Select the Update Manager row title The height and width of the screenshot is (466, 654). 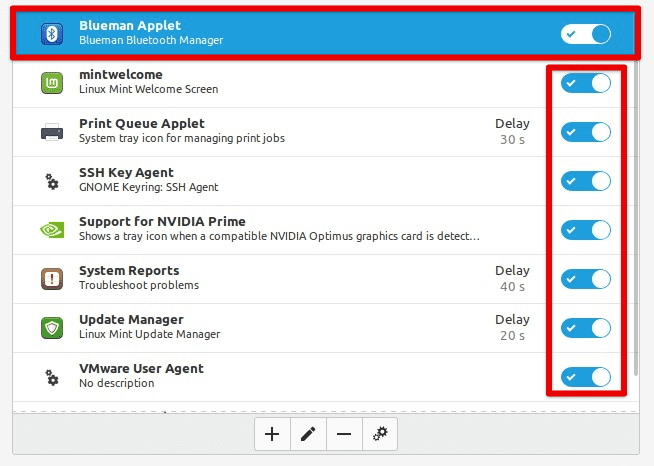coord(131,320)
